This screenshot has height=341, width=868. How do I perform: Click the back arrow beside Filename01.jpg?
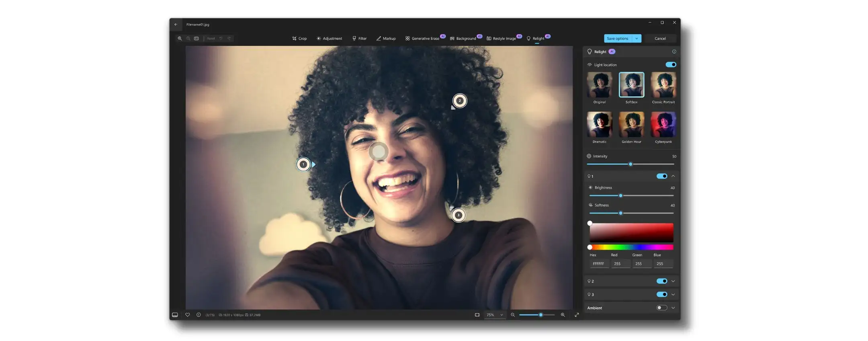(176, 25)
